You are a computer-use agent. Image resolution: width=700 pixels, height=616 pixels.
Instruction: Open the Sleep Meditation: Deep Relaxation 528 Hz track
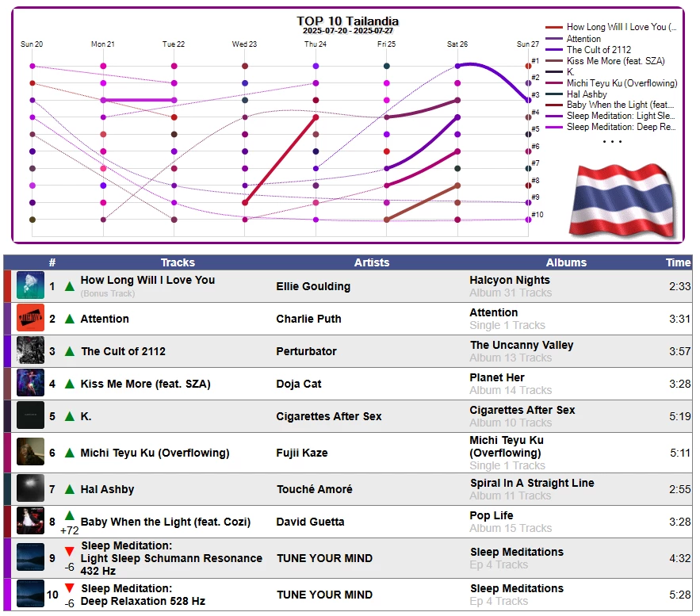(x=143, y=595)
